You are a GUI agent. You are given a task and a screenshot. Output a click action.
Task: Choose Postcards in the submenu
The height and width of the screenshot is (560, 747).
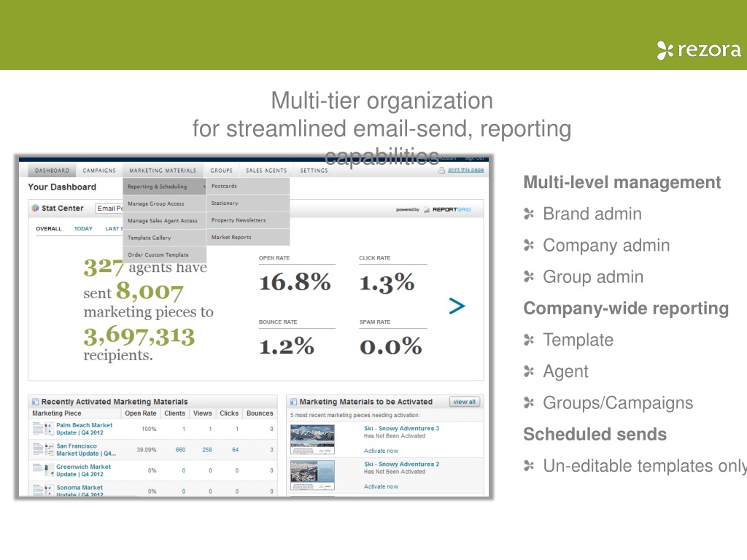click(x=248, y=186)
